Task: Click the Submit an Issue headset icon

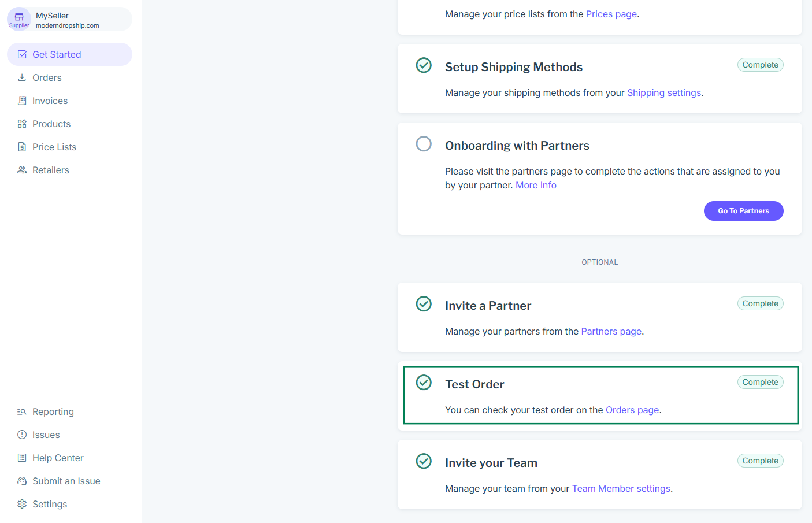Action: coord(22,481)
